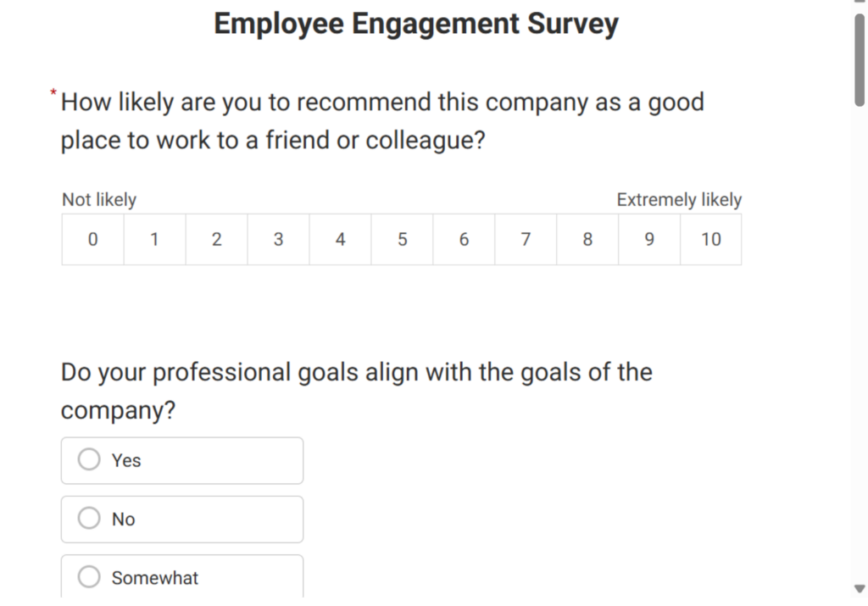Click the Extremely likely label
Viewport: 868px width, 606px height.
tap(679, 200)
